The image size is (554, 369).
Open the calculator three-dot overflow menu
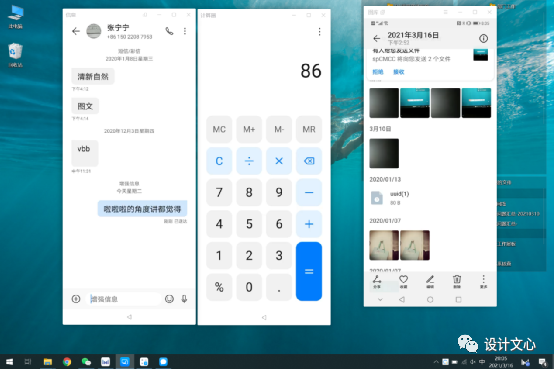click(x=319, y=32)
